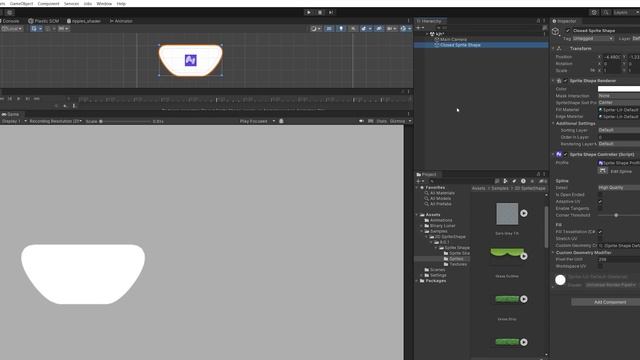Toggle Sprite Shape Renderer enabled checkbox
Image resolution: width=640 pixels, height=360 pixels.
pos(565,81)
